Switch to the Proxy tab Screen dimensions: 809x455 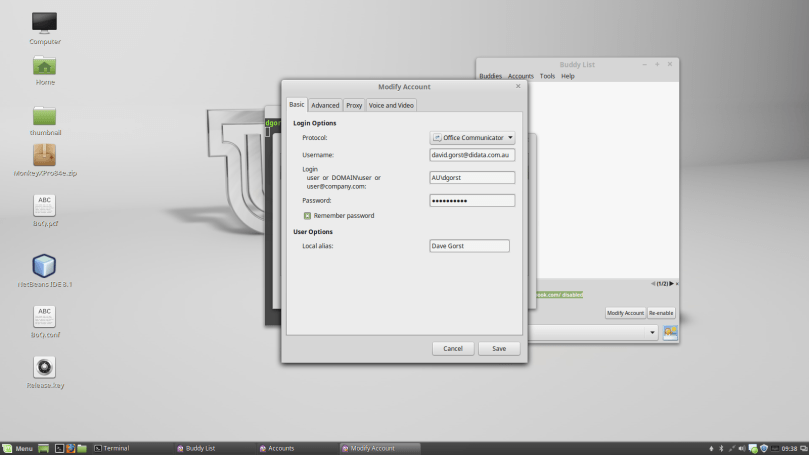(x=354, y=105)
